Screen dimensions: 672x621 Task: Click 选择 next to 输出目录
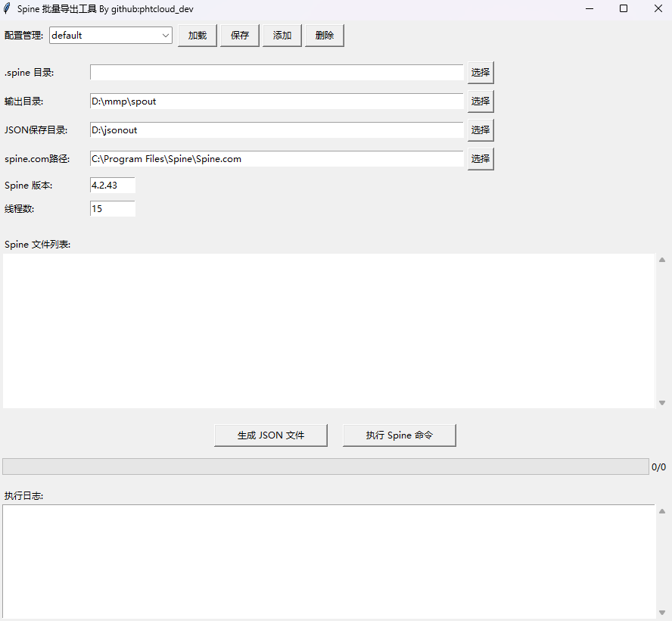tap(481, 101)
